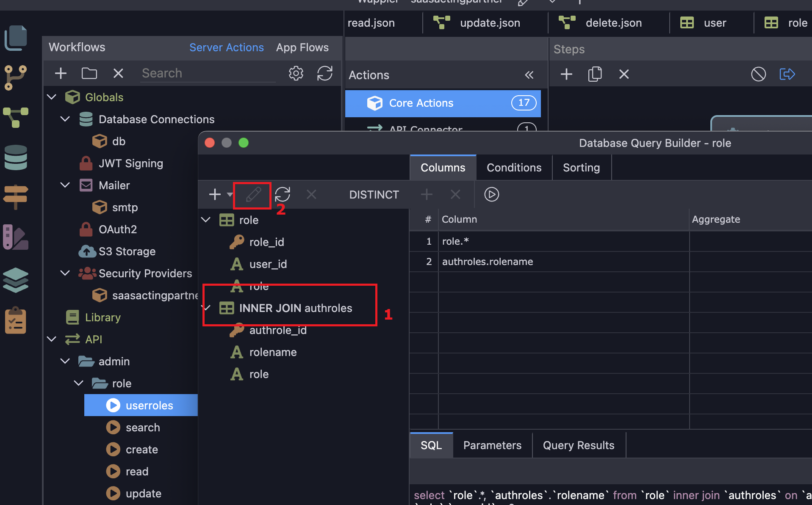Viewport: 812px width, 505px height.
Task: Refresh the query builder table list
Action: click(x=283, y=195)
